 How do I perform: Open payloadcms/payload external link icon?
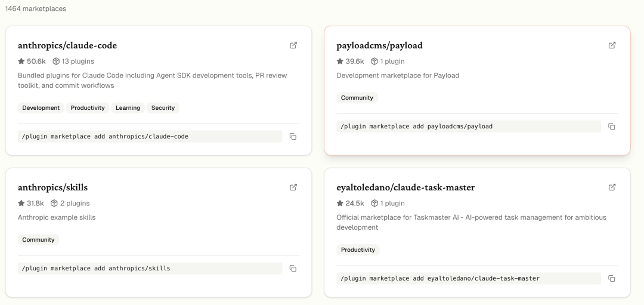click(x=612, y=45)
